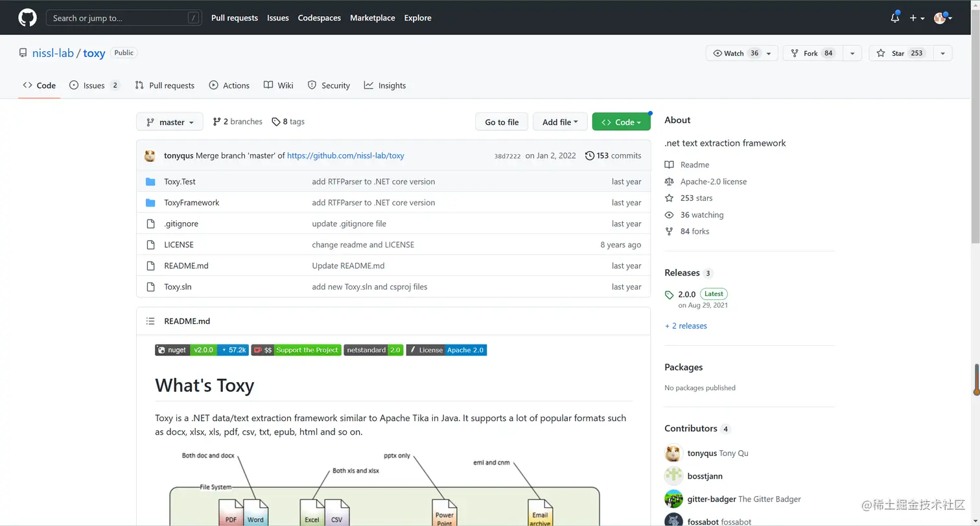
Task: Switch to the Code tab
Action: tap(40, 86)
